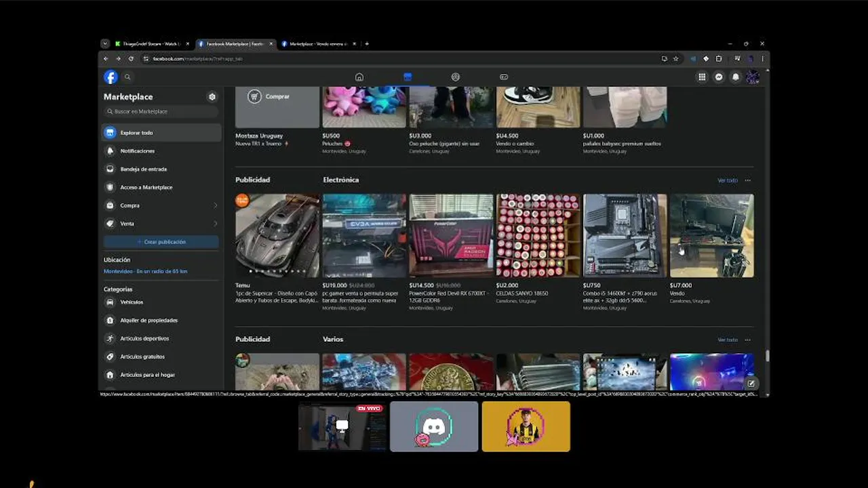The image size is (868, 488).
Task: Open Acceso a Marketplace
Action: (162, 187)
